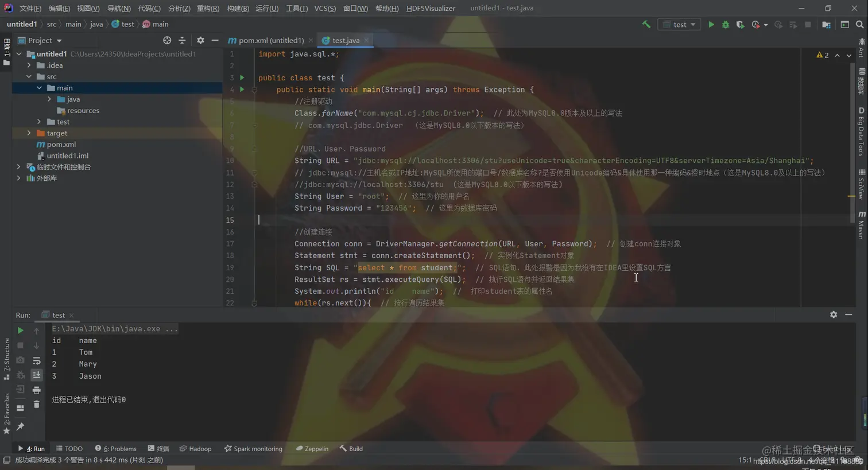
Task: Toggle scroll to end in console
Action: [36, 375]
